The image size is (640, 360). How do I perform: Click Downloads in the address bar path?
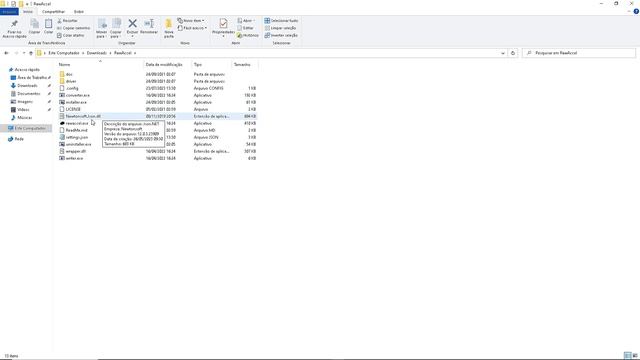[x=97, y=53]
